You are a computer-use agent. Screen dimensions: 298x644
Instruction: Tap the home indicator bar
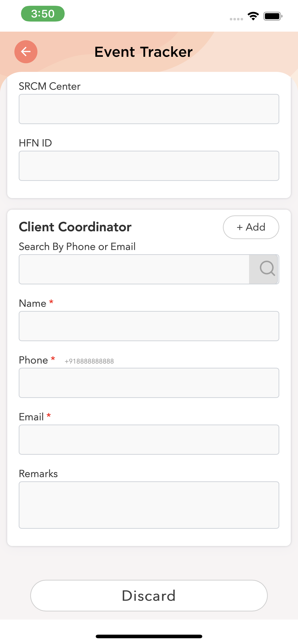pyautogui.click(x=149, y=636)
